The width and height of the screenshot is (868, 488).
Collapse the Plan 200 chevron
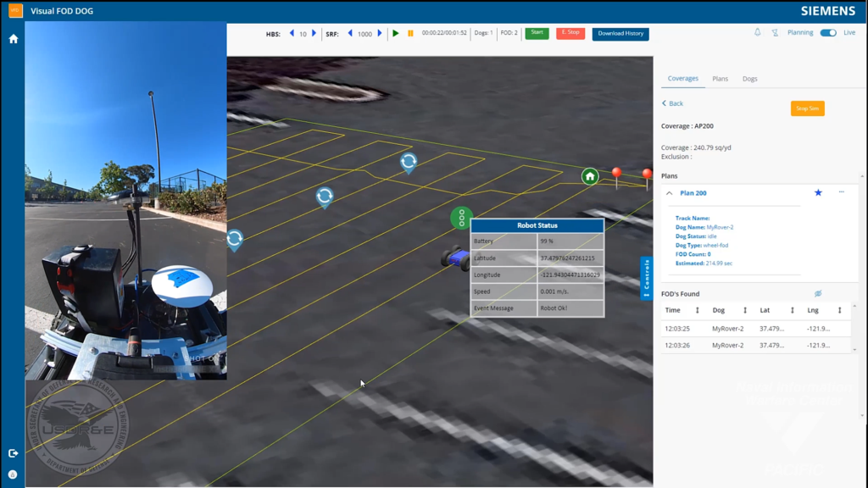(670, 193)
